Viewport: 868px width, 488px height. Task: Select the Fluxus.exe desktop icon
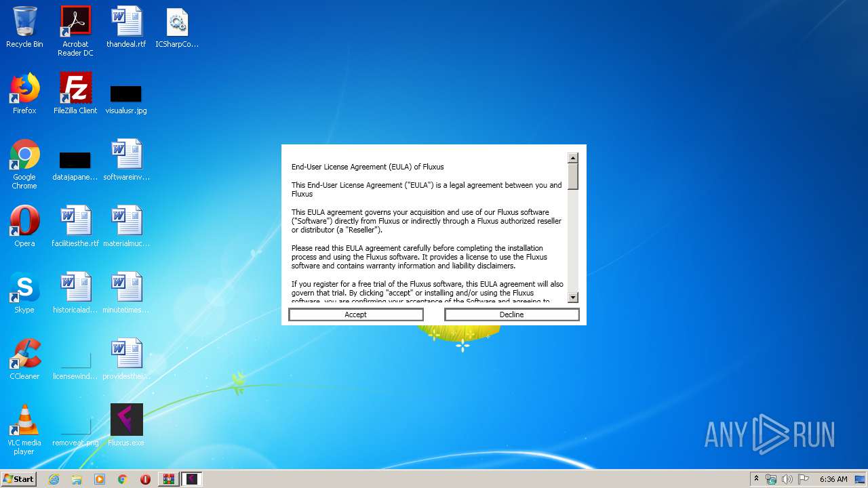click(x=126, y=426)
